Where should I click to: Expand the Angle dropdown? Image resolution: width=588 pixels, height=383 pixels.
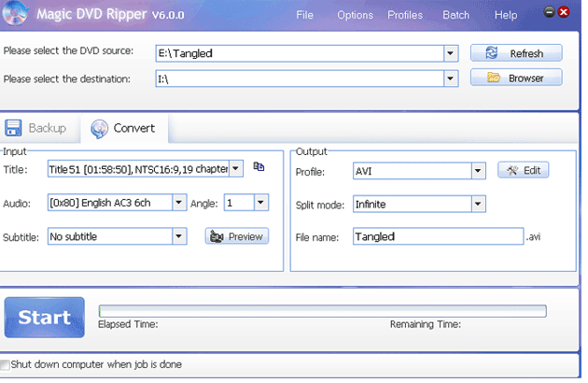pos(260,203)
